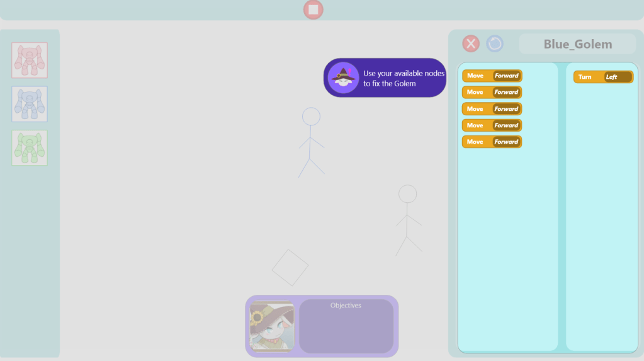Click the Objectives panel
Screen dimensions: 644x361
coord(346,326)
